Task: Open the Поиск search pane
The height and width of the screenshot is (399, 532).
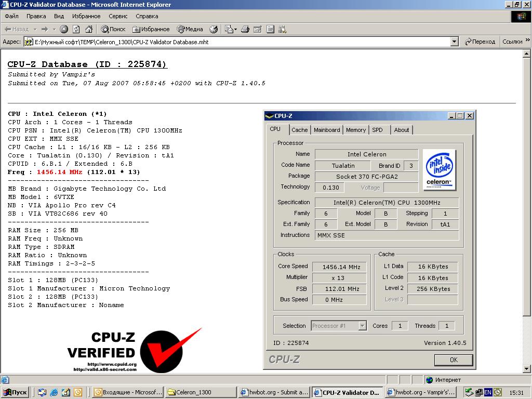Action: pyautogui.click(x=113, y=29)
